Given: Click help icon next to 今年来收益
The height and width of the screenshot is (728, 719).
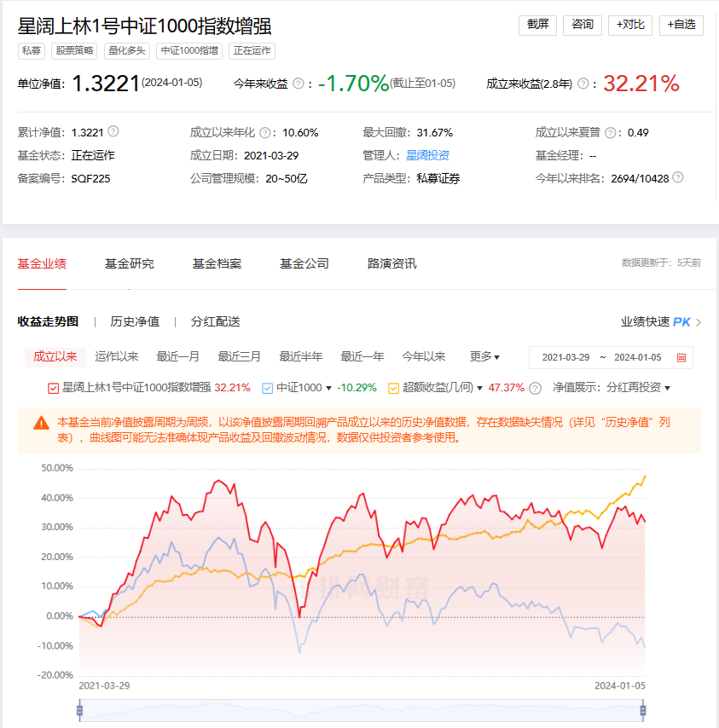Looking at the screenshot, I should 299,84.
